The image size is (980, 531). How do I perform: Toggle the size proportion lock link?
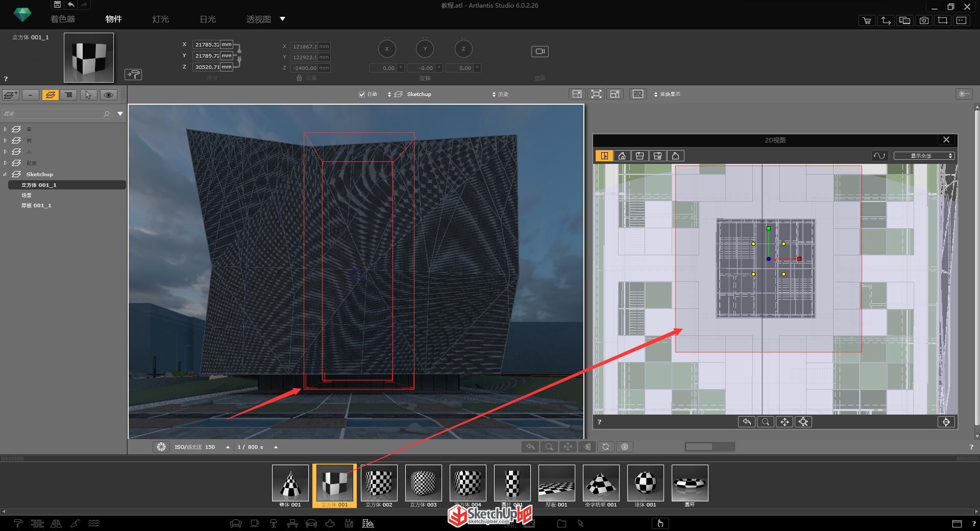point(238,55)
